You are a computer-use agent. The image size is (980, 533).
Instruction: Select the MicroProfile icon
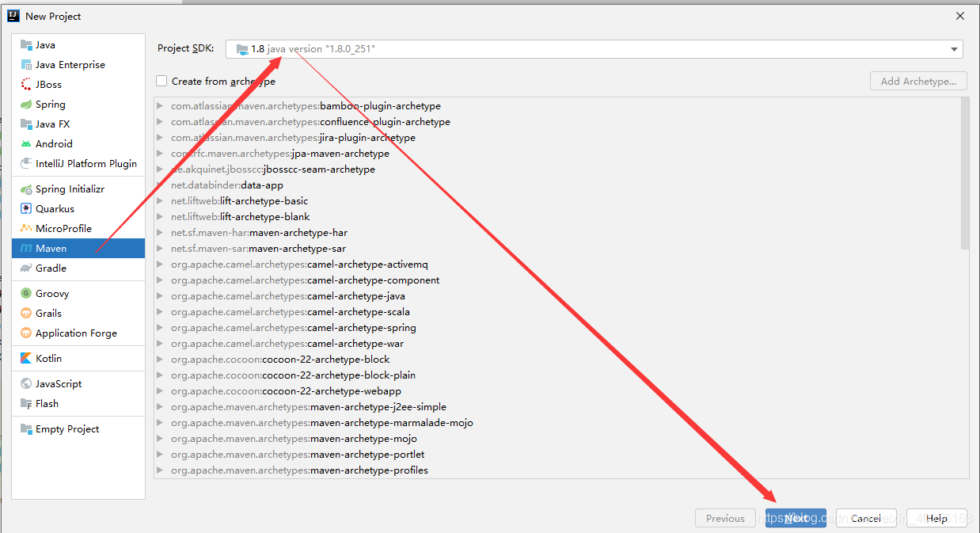tap(26, 229)
